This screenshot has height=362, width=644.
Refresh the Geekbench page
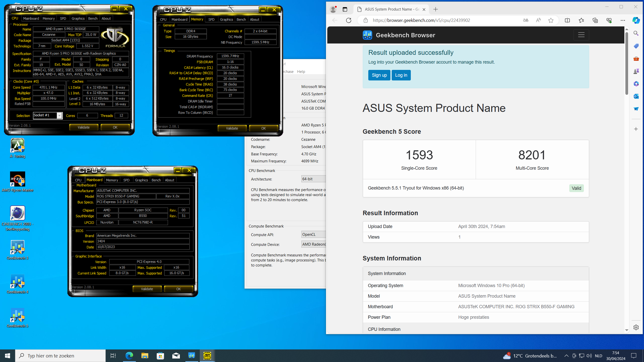[348, 20]
